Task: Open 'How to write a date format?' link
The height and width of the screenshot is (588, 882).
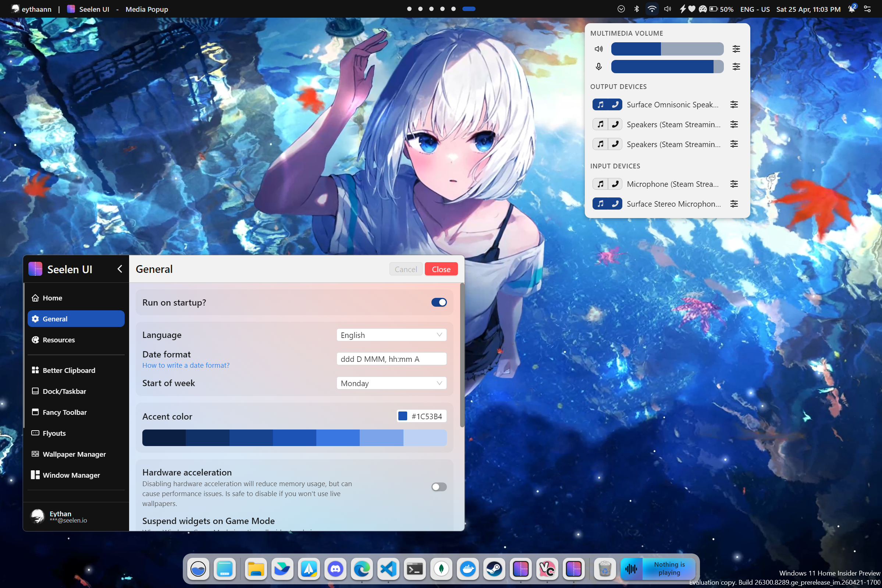Action: coord(186,365)
